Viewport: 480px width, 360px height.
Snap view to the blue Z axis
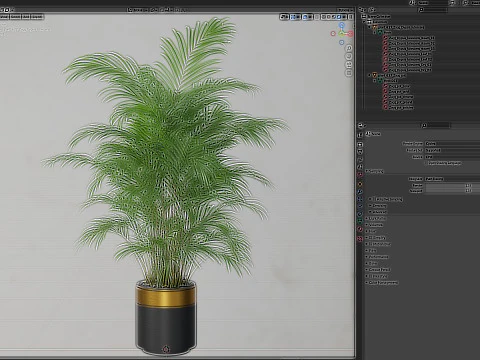(342, 25)
